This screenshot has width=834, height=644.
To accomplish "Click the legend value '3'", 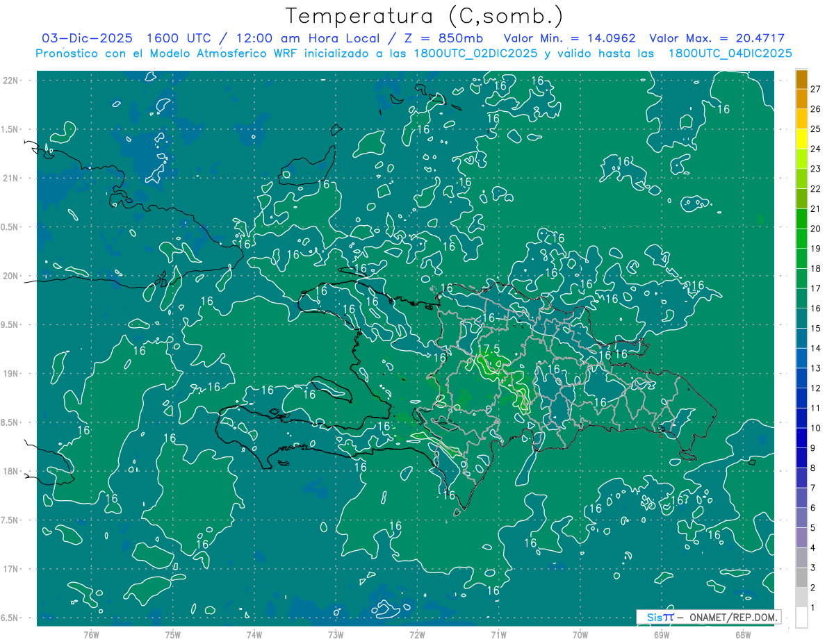I will point(812,568).
